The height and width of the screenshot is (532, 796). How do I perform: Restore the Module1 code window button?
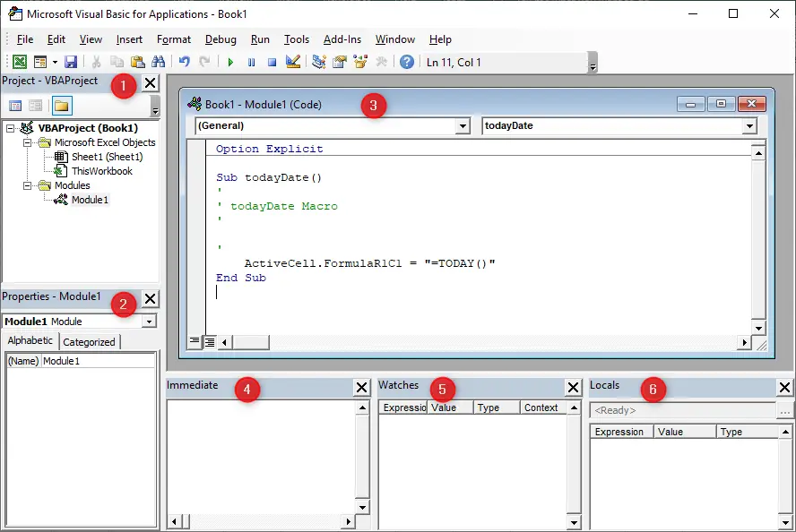[x=721, y=104]
